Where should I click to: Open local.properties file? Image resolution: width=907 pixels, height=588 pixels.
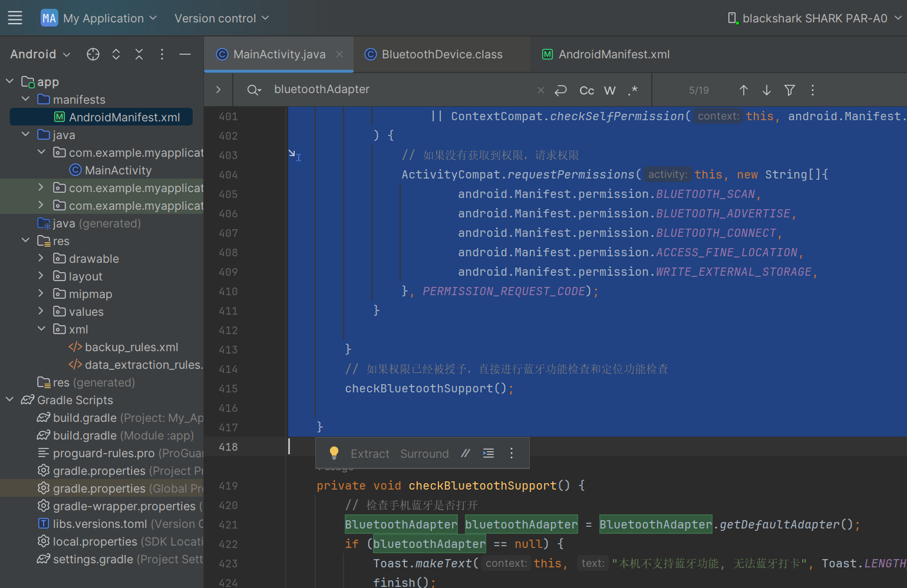pos(120,541)
